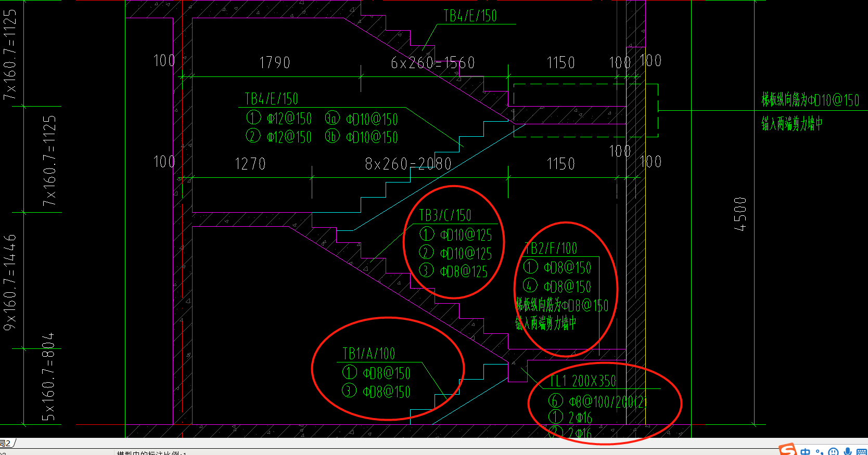Select the 5x160.7=804 vertical dimension
Image resolution: width=868 pixels, height=455 pixels.
coord(48,377)
